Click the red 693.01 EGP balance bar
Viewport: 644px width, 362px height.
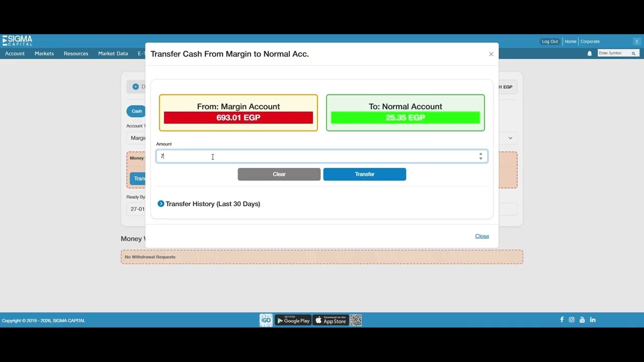(238, 118)
